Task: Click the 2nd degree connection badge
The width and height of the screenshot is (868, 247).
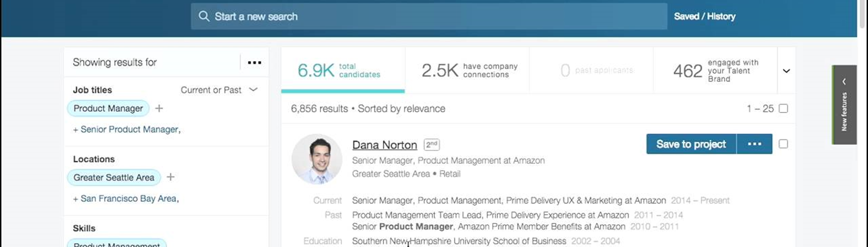Action: coord(432,144)
